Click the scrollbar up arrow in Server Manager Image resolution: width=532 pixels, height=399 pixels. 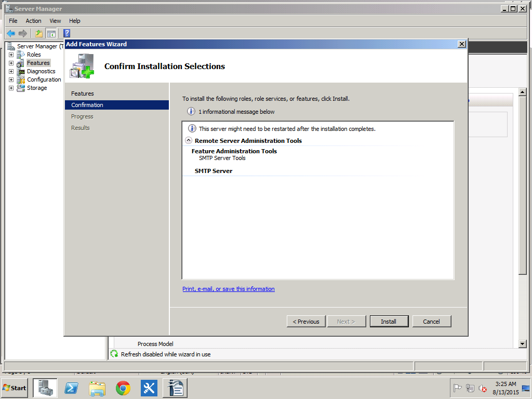click(523, 92)
